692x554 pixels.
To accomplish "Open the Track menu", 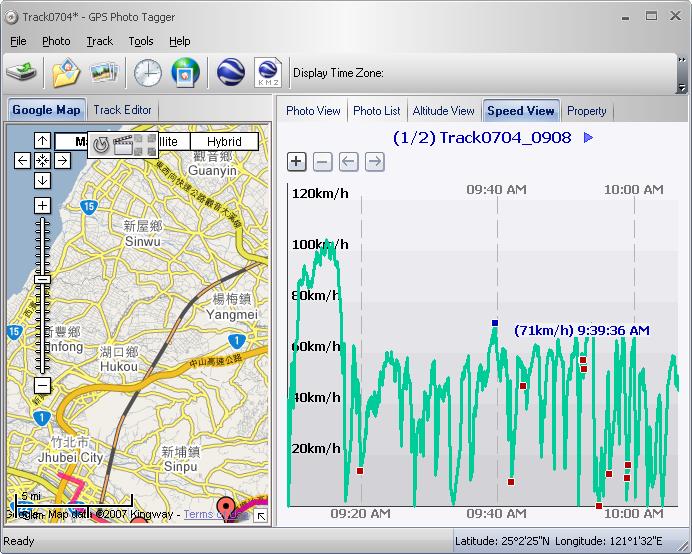I will point(100,41).
